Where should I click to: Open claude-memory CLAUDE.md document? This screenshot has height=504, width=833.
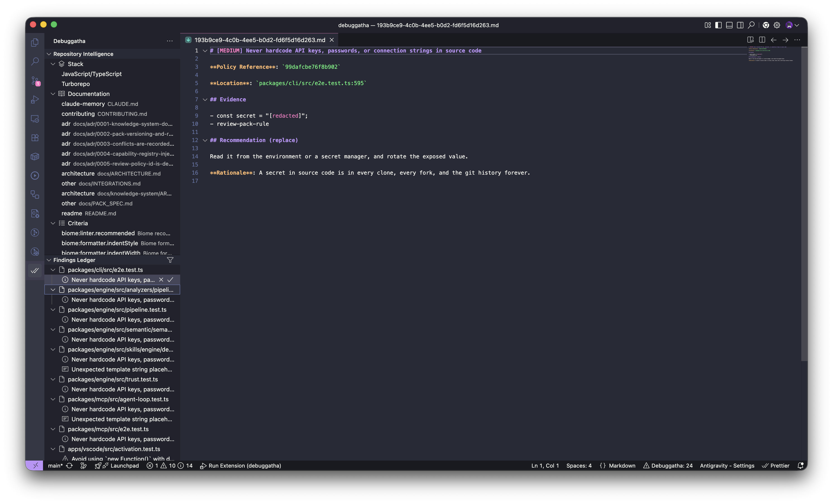coord(112,104)
